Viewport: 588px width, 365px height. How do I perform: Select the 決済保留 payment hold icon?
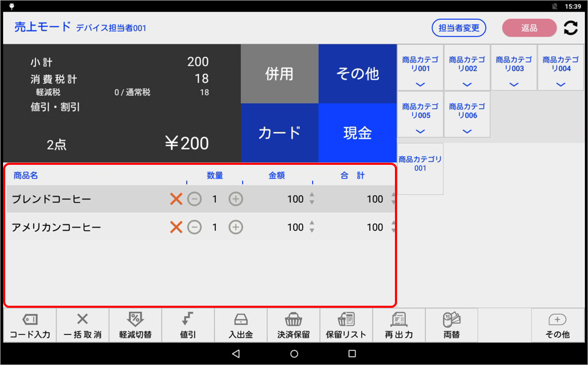coord(293,325)
